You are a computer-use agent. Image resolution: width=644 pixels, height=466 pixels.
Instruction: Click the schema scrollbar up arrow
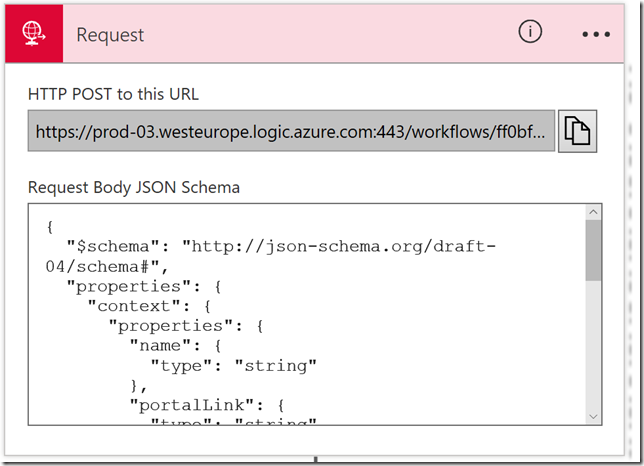[593, 212]
